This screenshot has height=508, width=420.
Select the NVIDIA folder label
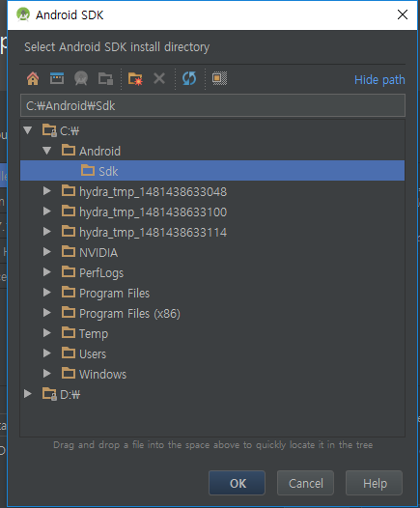click(98, 252)
